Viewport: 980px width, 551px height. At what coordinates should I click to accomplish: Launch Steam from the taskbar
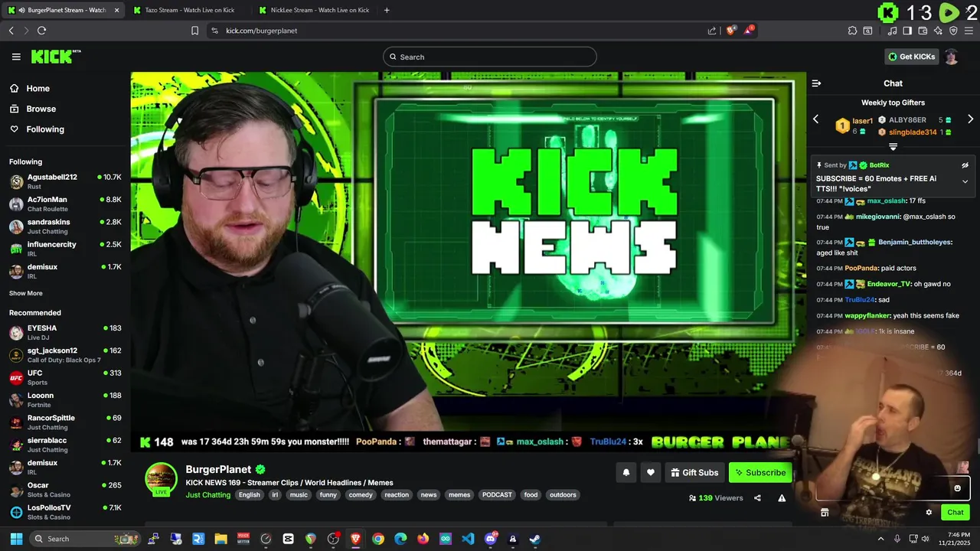point(535,539)
